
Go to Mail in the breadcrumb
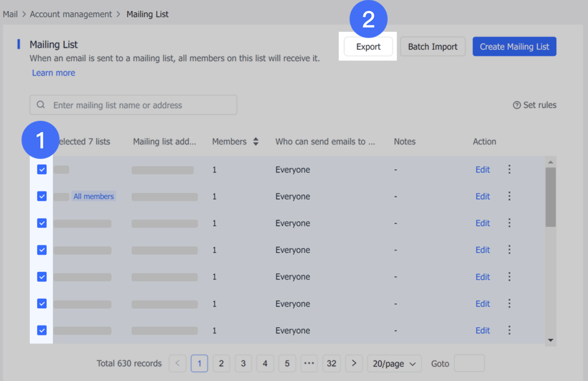click(x=10, y=14)
